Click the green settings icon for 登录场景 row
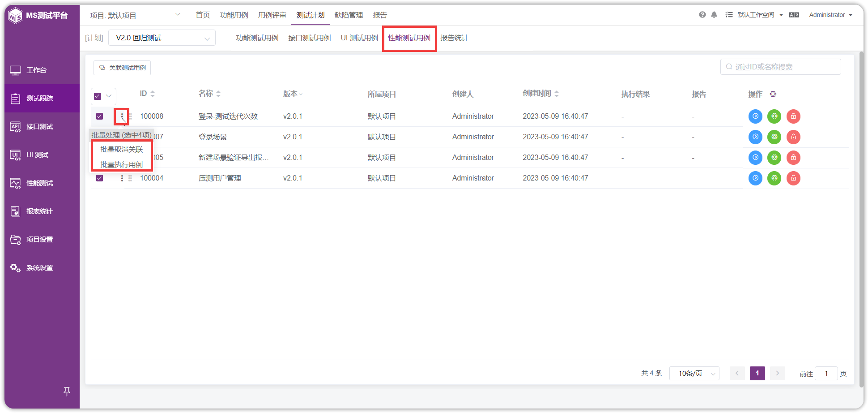The width and height of the screenshot is (868, 413). 774,137
